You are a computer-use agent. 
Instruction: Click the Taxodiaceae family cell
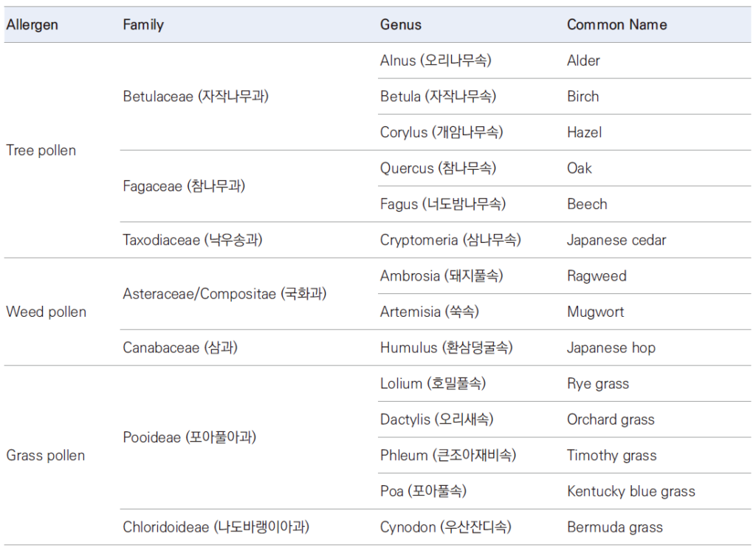pos(193,240)
